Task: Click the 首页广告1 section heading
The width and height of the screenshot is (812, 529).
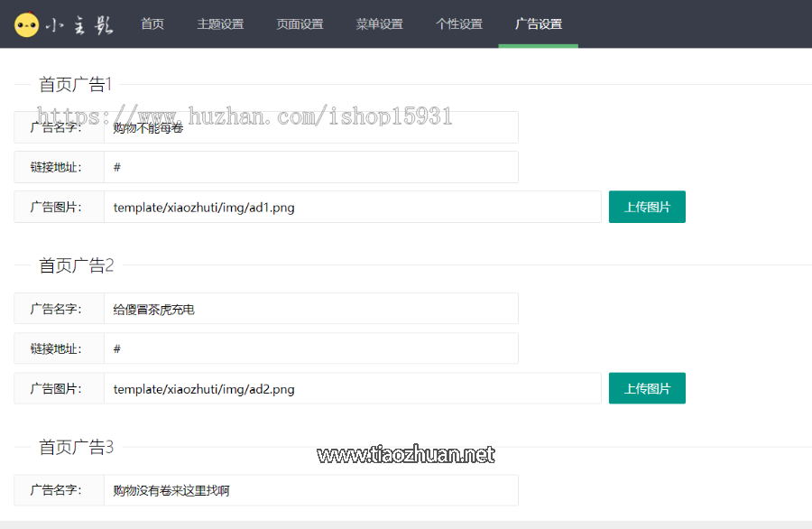Action: (x=76, y=85)
